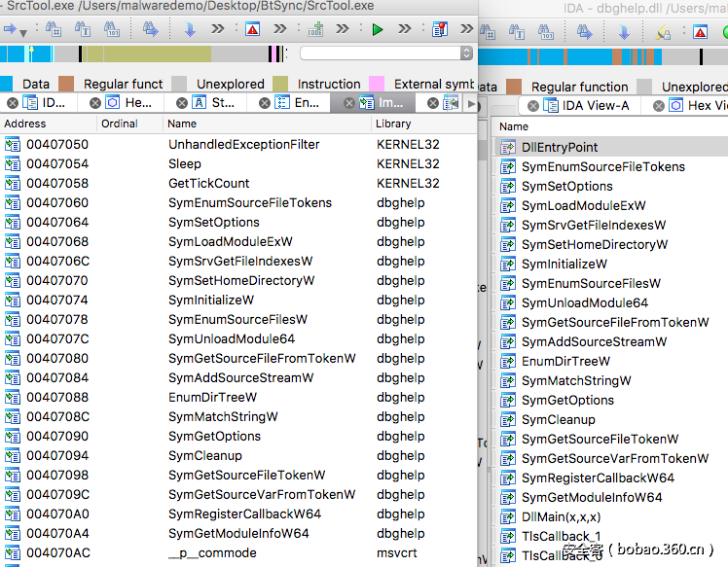Select DllEntryPoint in the dbghelp exports list
Screen dimensions: 728x567
pos(560,147)
